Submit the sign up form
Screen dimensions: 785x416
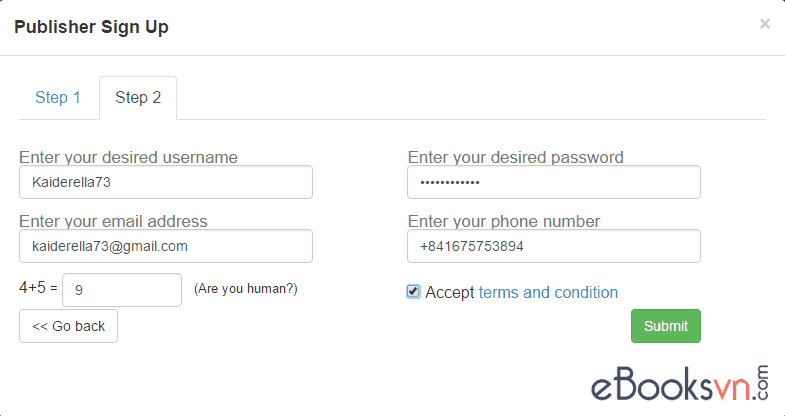tap(665, 326)
